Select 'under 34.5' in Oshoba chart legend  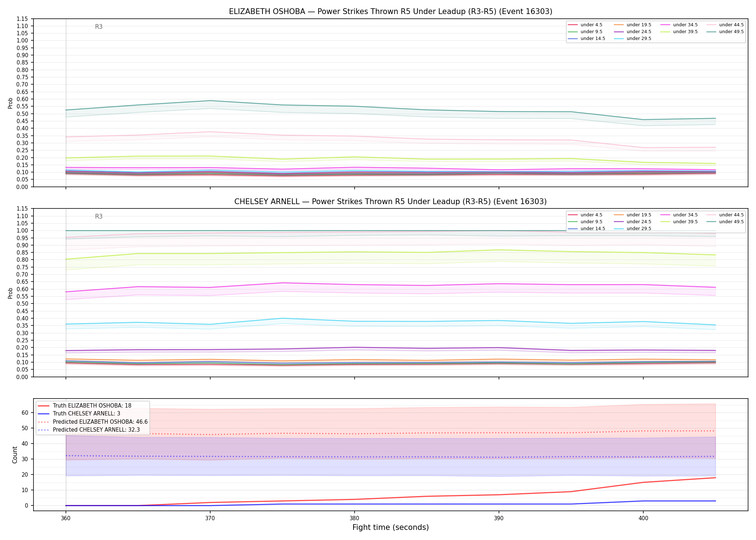click(679, 25)
